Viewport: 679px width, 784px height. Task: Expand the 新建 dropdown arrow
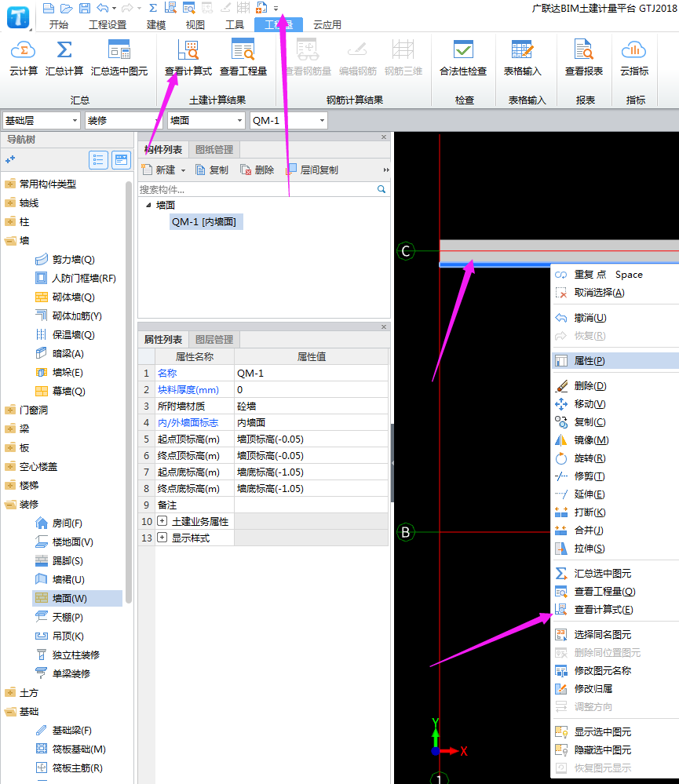(x=183, y=170)
